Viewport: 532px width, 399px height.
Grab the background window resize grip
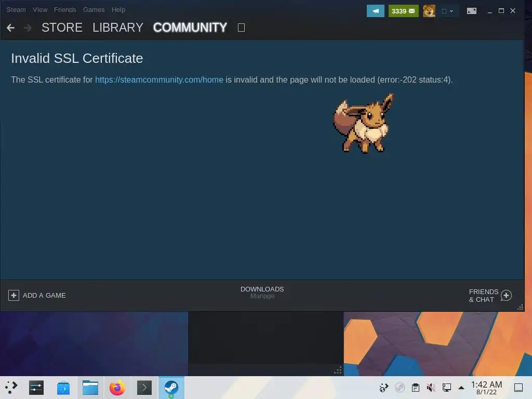(338, 370)
